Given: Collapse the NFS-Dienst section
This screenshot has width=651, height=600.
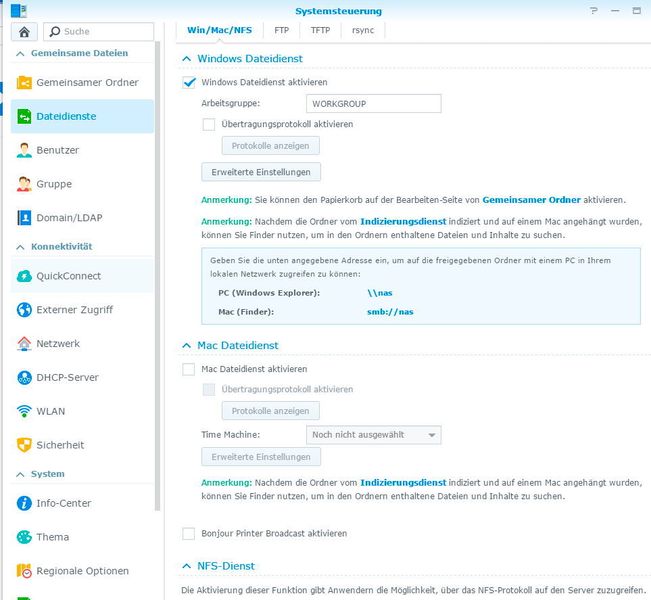Looking at the screenshot, I should click(186, 566).
